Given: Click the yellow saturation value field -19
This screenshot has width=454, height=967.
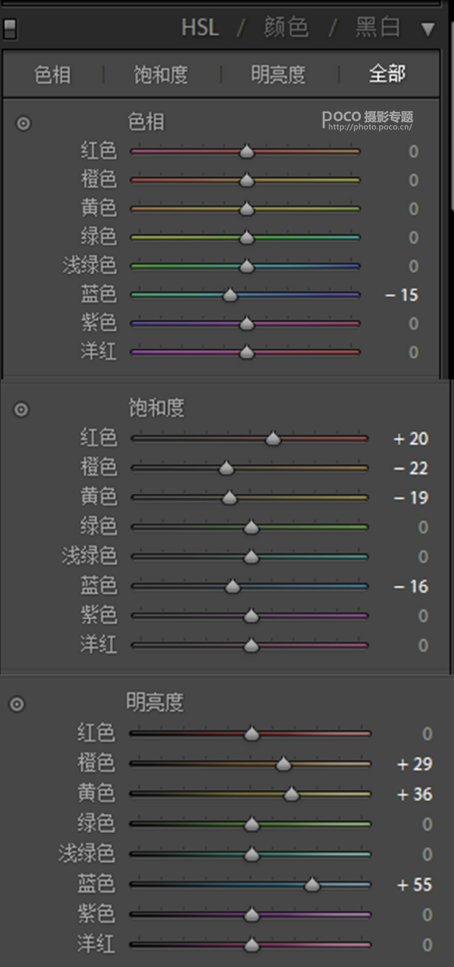Looking at the screenshot, I should [x=411, y=498].
